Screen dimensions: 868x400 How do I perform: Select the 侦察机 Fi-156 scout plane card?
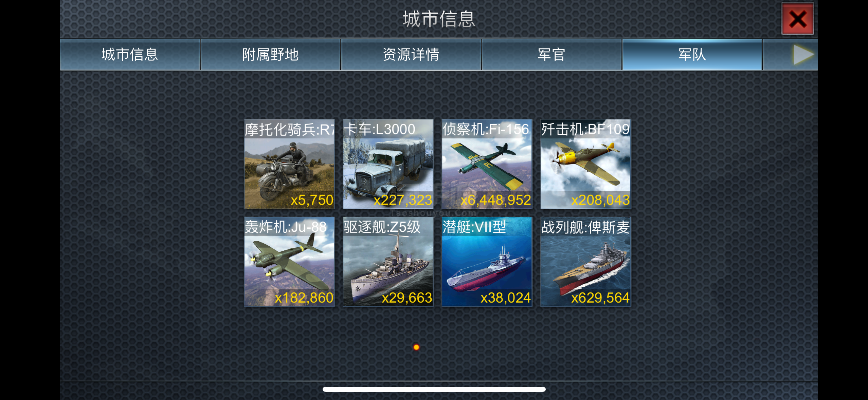point(487,164)
